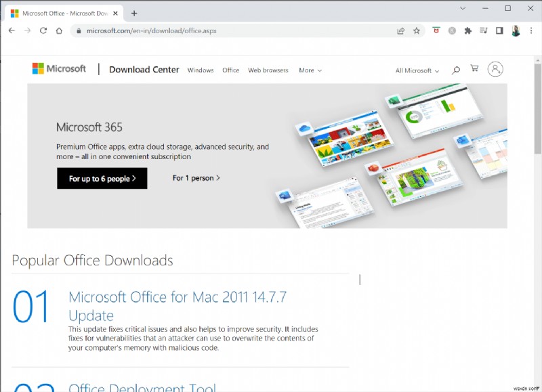Open the Office Deployment Tool link

(x=142, y=387)
